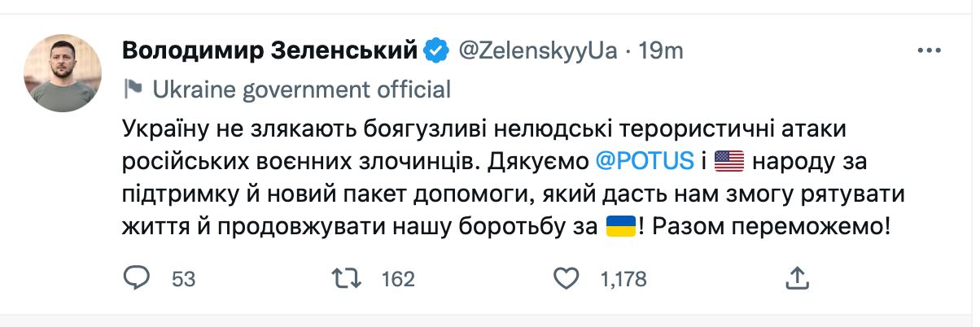Open the @POTUS mention link
980x327 pixels.
coord(642,162)
